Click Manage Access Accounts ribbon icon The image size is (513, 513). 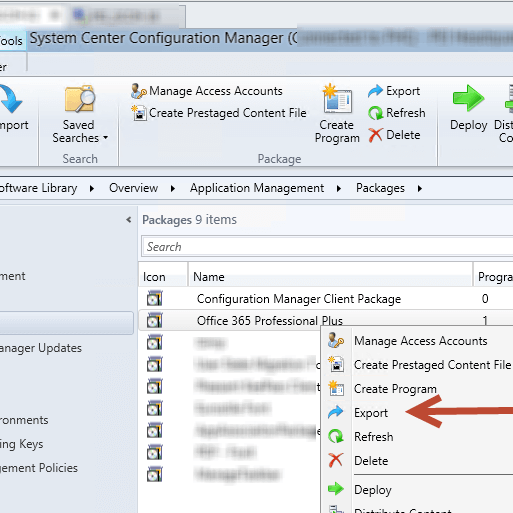coord(139,91)
